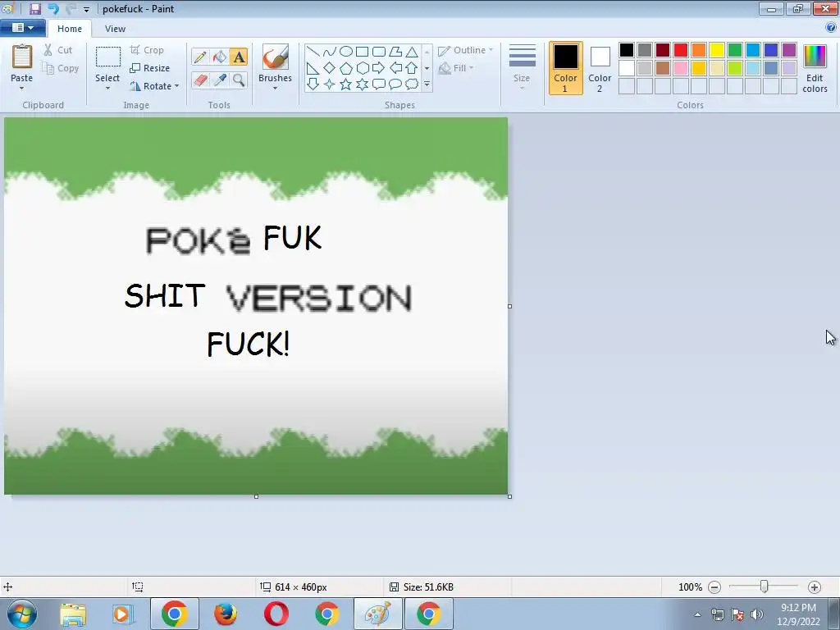
Task: Pick the purple color swatch
Action: click(789, 50)
